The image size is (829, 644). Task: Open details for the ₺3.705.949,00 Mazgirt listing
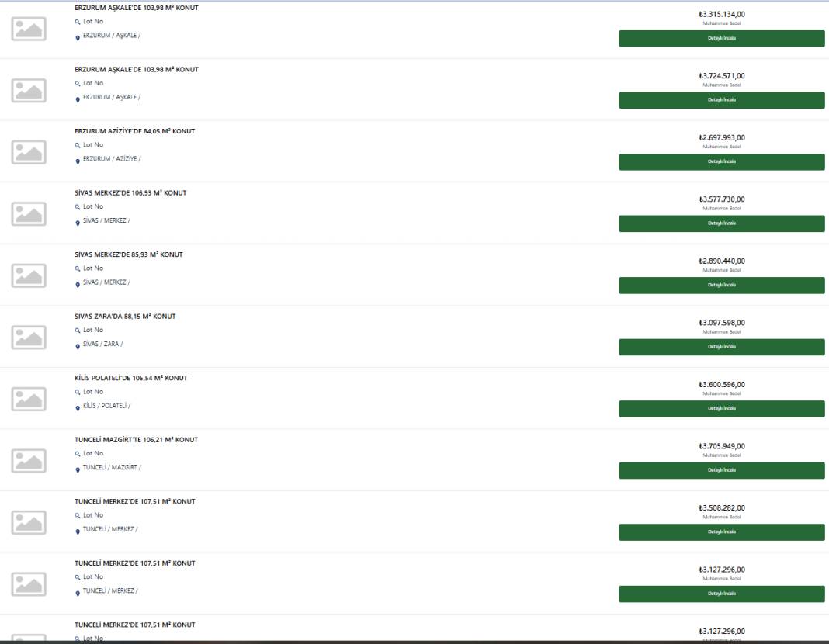(x=722, y=471)
